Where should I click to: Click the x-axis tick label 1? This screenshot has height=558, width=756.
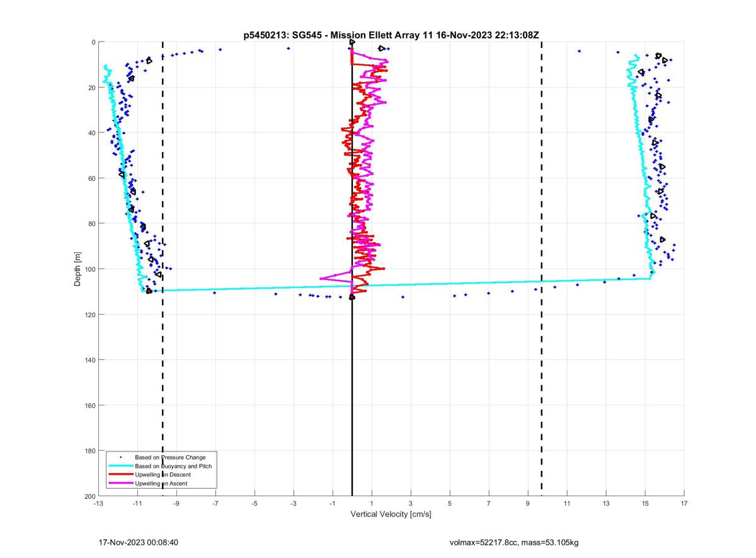(x=372, y=503)
